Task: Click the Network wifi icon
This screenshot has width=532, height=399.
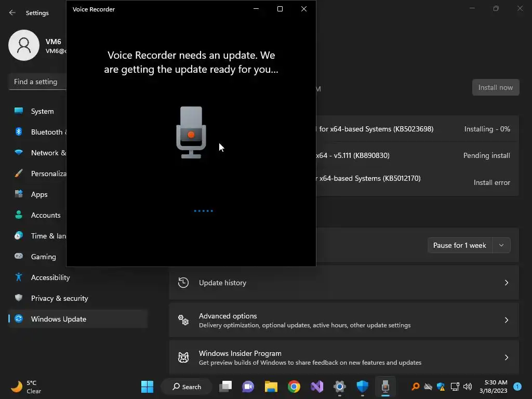Action: [x=19, y=152]
